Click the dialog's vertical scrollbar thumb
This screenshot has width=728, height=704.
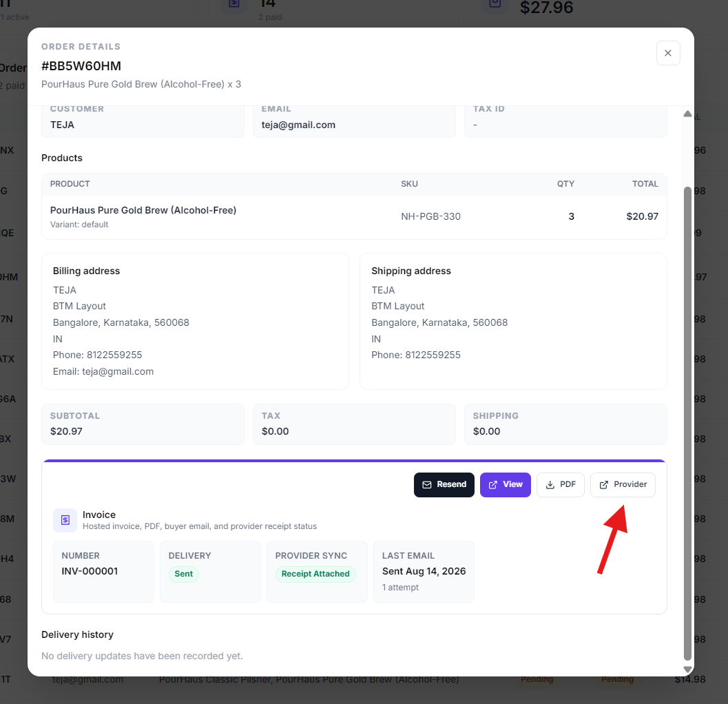coord(687,424)
